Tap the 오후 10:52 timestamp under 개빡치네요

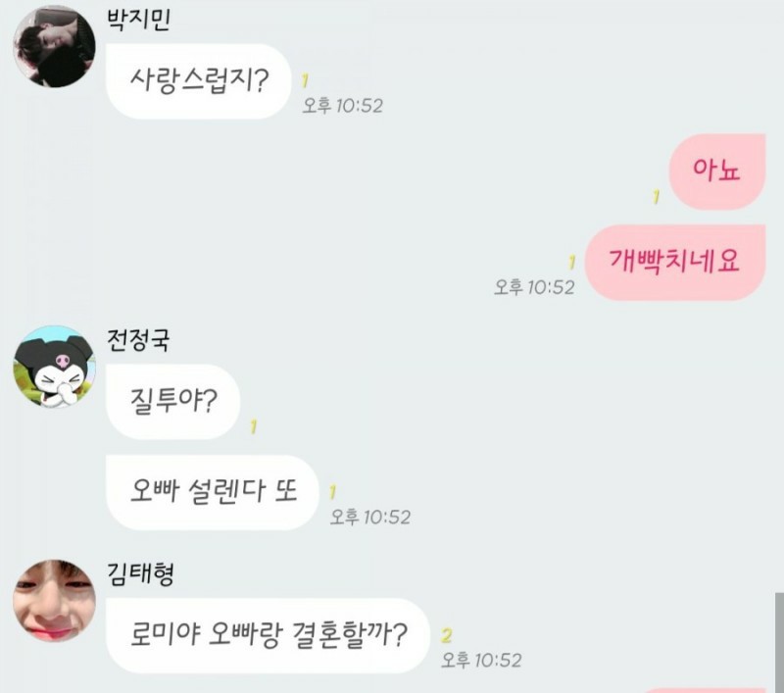point(534,287)
